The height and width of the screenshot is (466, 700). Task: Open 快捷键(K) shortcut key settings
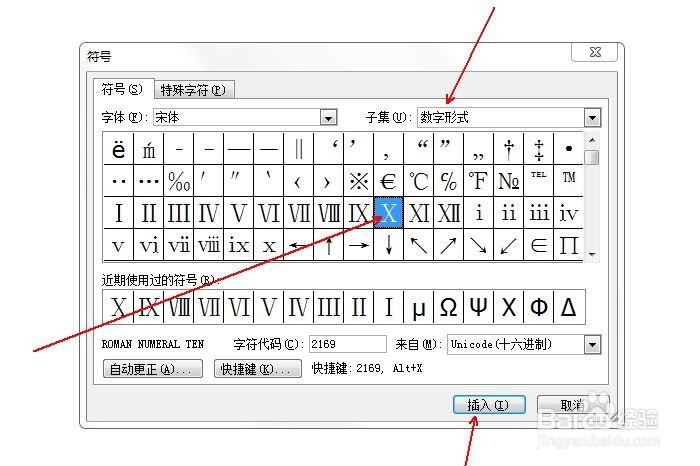(258, 369)
